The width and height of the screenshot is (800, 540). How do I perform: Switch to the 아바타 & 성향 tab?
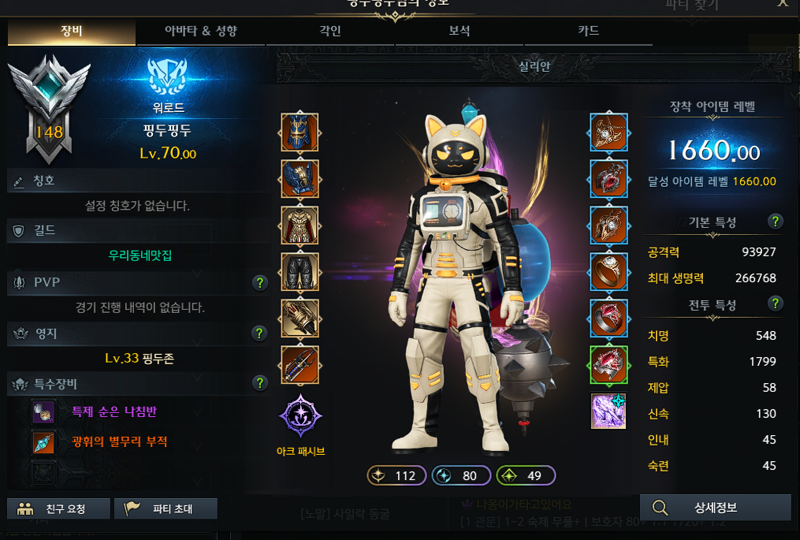tap(201, 31)
